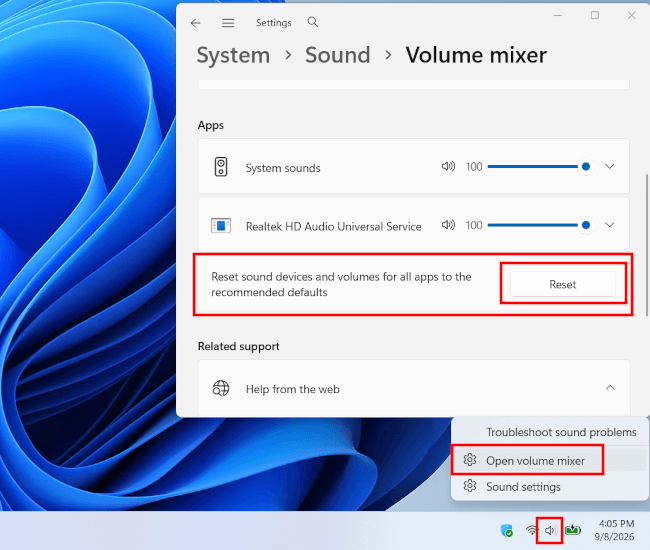Click the Reset sound devices description text

341,284
